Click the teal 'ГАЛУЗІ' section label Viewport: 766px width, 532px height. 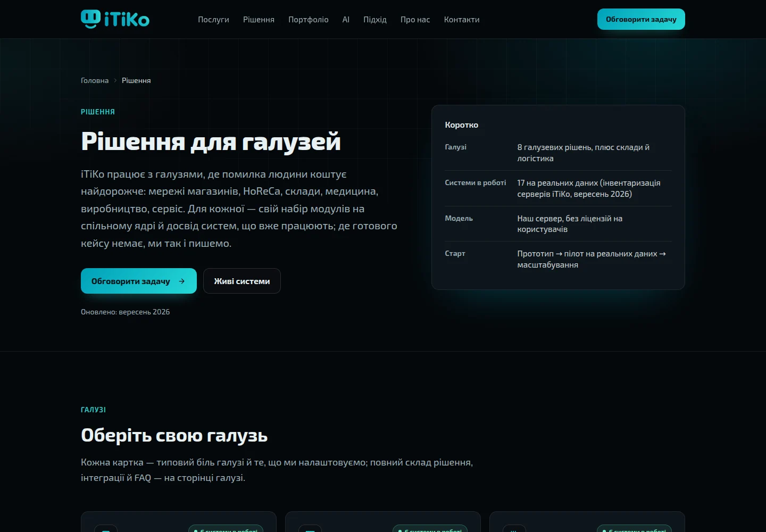coord(94,410)
